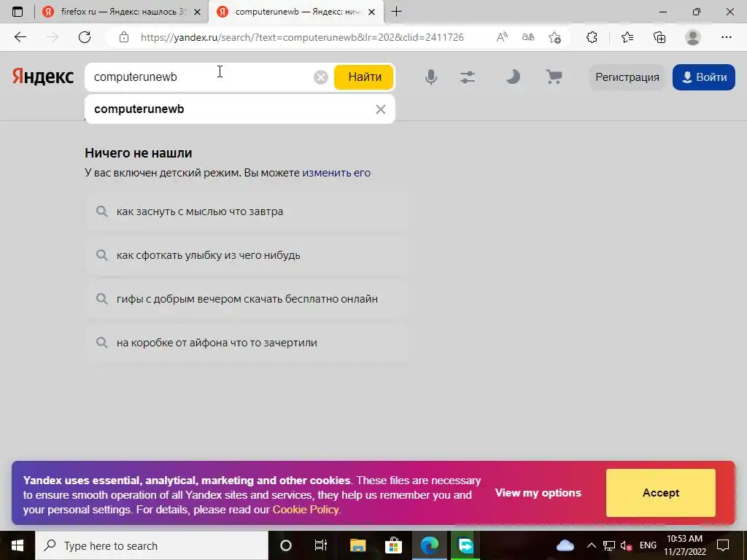The width and height of the screenshot is (747, 560).
Task: Close the 'firefox ru' tab
Action: [x=197, y=12]
